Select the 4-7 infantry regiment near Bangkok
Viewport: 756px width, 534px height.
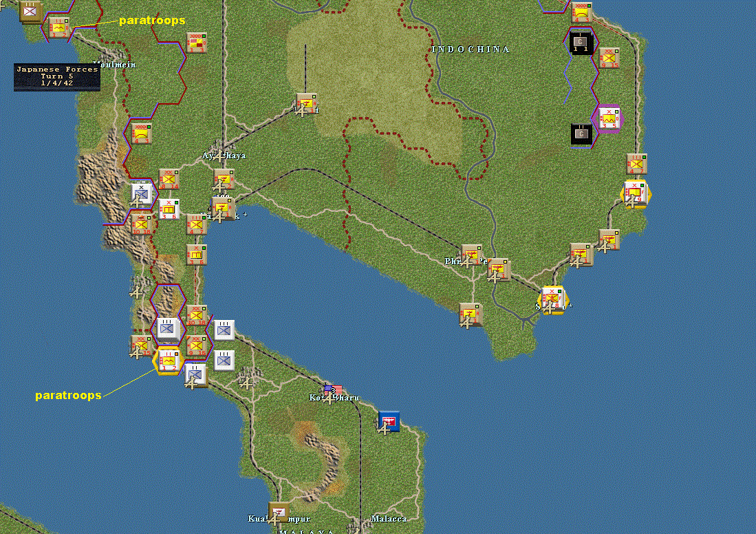click(x=196, y=224)
